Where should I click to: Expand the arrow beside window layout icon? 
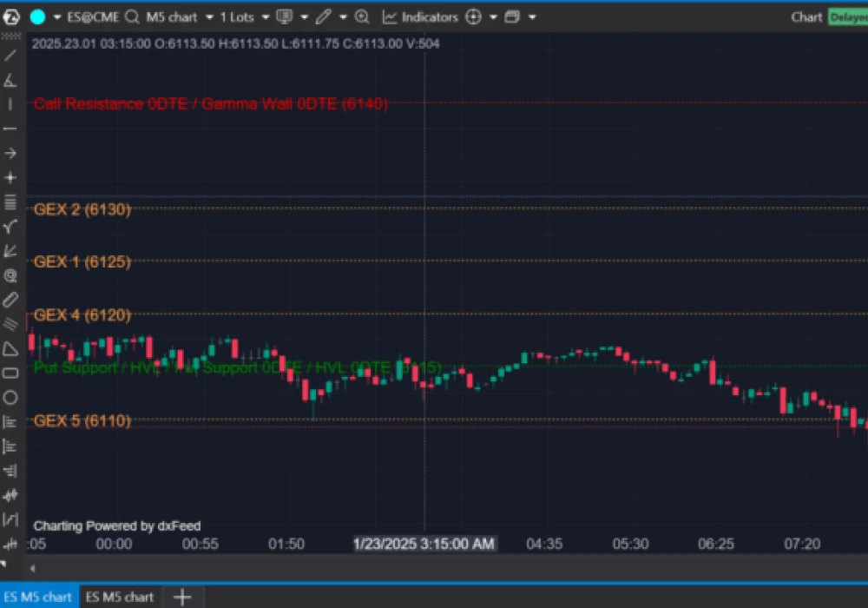point(532,17)
